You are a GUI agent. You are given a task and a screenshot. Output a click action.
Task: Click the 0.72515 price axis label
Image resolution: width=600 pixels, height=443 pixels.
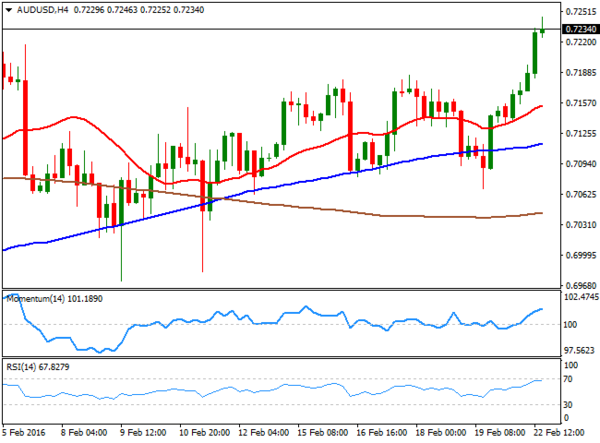[x=574, y=13]
